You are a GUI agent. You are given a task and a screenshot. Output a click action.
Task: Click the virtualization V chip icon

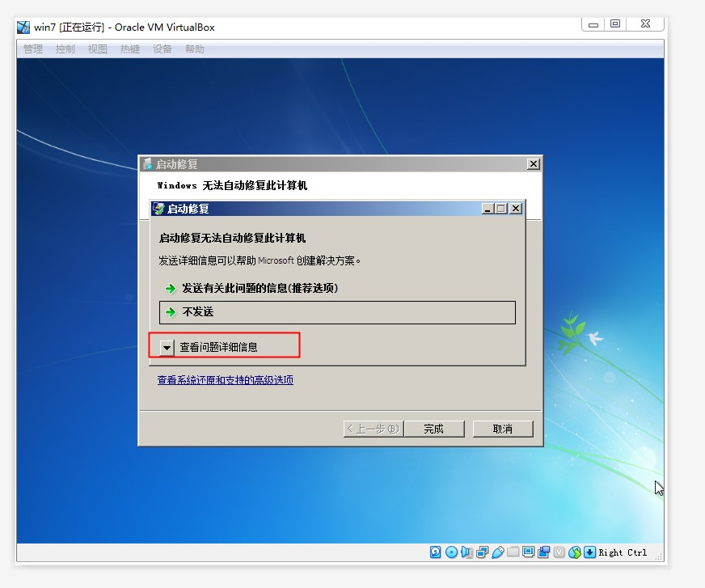point(559,552)
